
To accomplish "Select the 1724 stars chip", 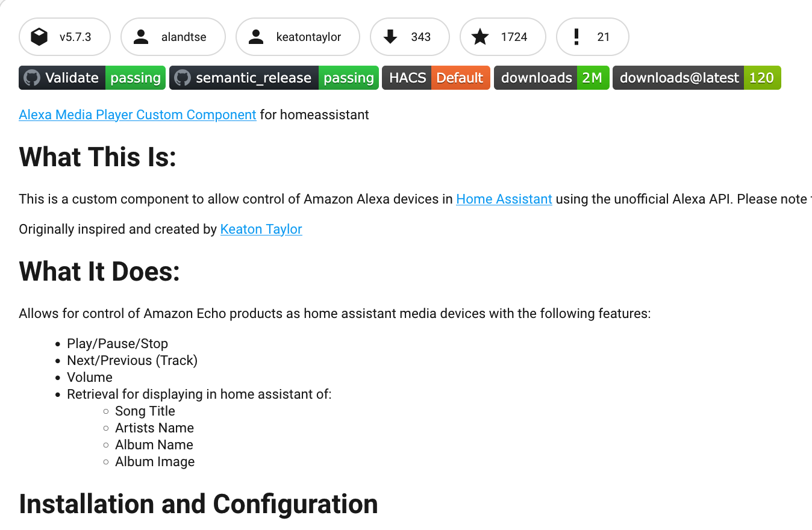I will (503, 37).
